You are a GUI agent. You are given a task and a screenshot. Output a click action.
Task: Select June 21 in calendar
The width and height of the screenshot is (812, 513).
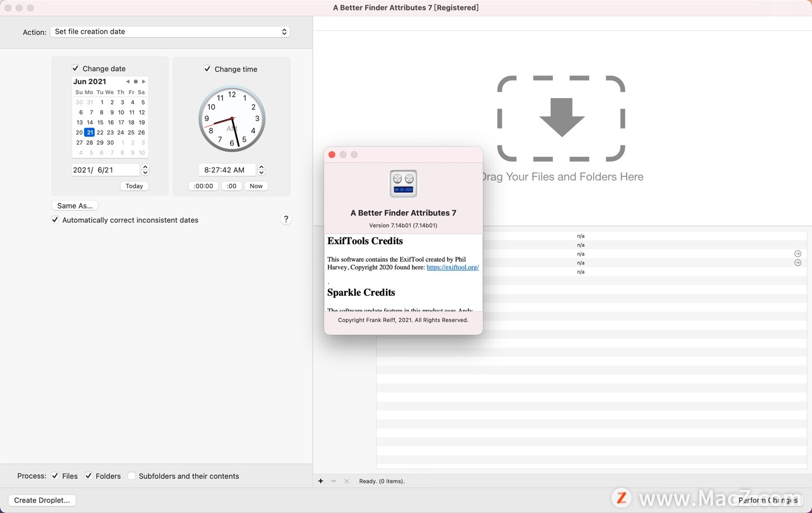(x=90, y=133)
